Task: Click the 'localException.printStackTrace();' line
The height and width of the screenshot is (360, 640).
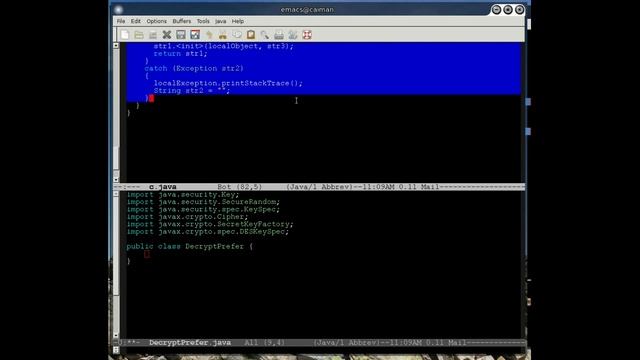Action: click(228, 83)
